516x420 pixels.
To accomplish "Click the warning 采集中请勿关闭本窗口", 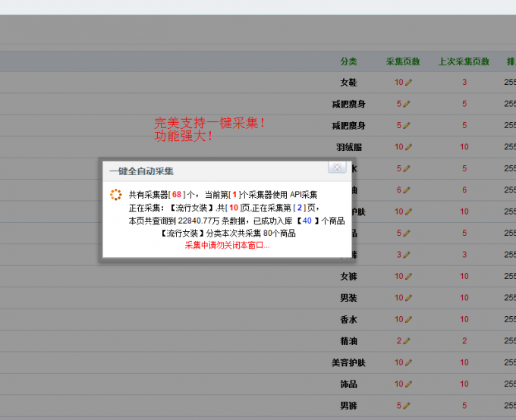I will [227, 246].
